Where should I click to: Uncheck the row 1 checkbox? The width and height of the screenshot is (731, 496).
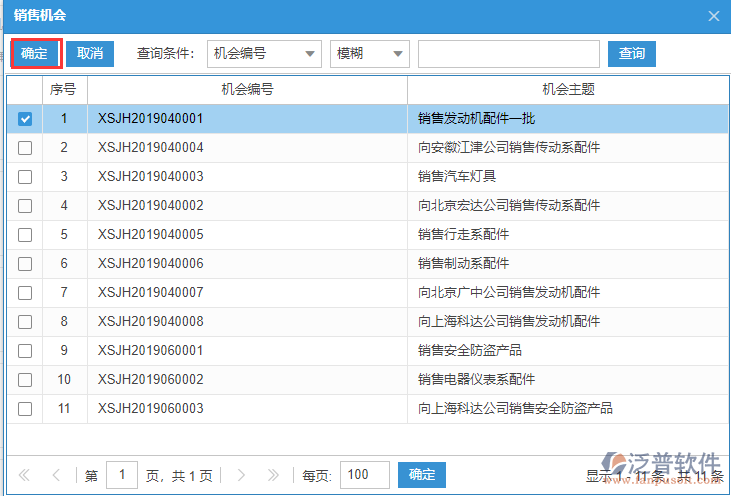[25, 119]
